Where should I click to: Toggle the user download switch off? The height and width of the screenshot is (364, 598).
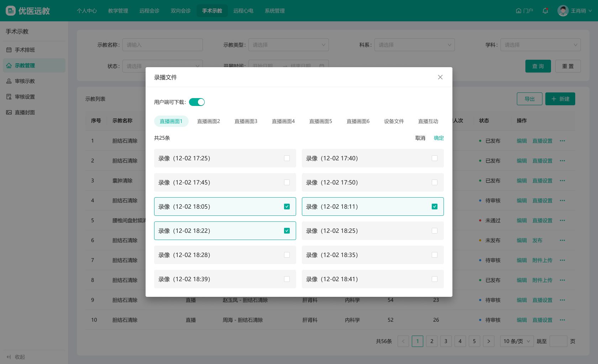[197, 102]
